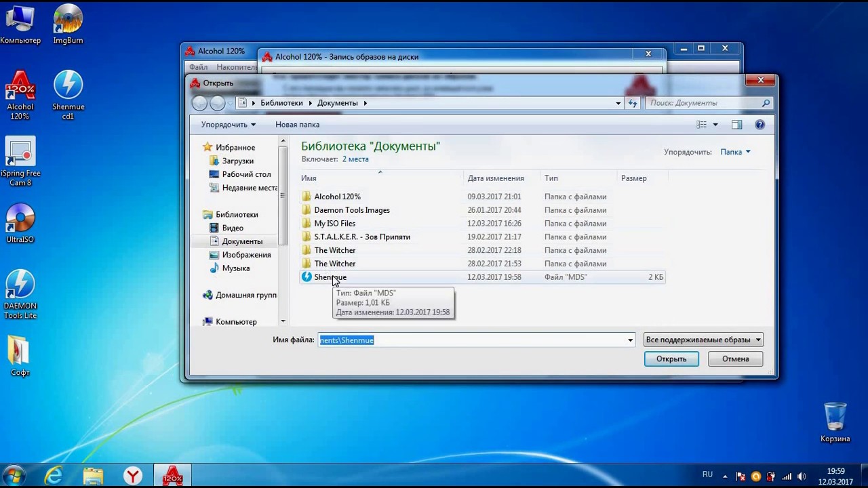Open the Папка arrange-by dropdown
The image size is (868, 488).
[x=735, y=152]
